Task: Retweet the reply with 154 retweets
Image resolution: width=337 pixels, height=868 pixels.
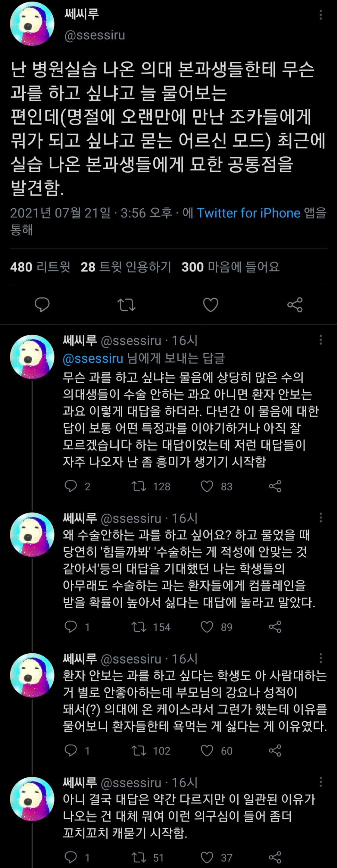Action: [139, 627]
